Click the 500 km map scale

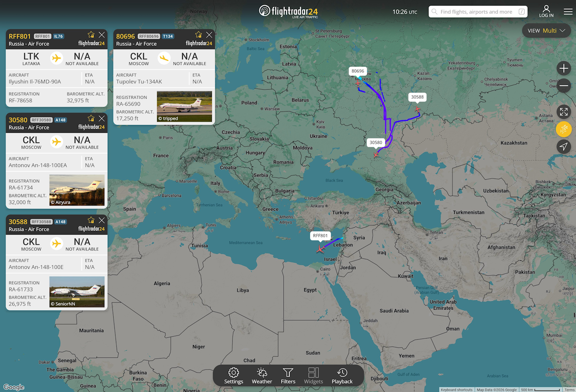[540, 390]
